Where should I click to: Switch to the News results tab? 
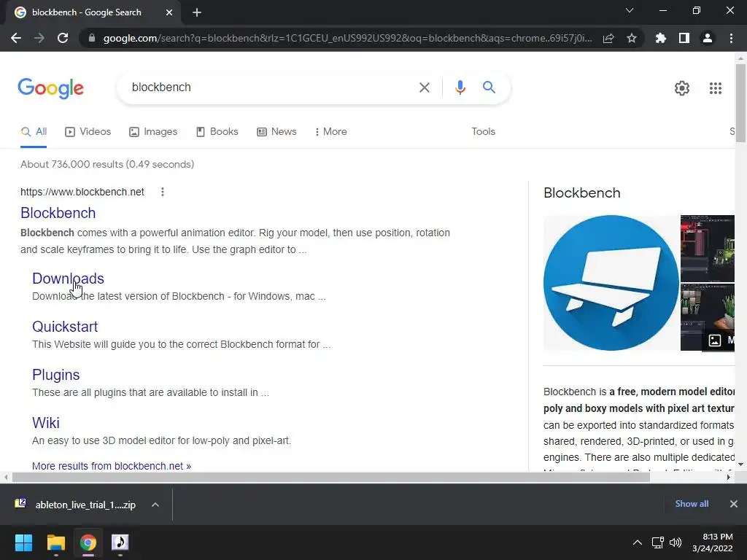[x=276, y=132]
